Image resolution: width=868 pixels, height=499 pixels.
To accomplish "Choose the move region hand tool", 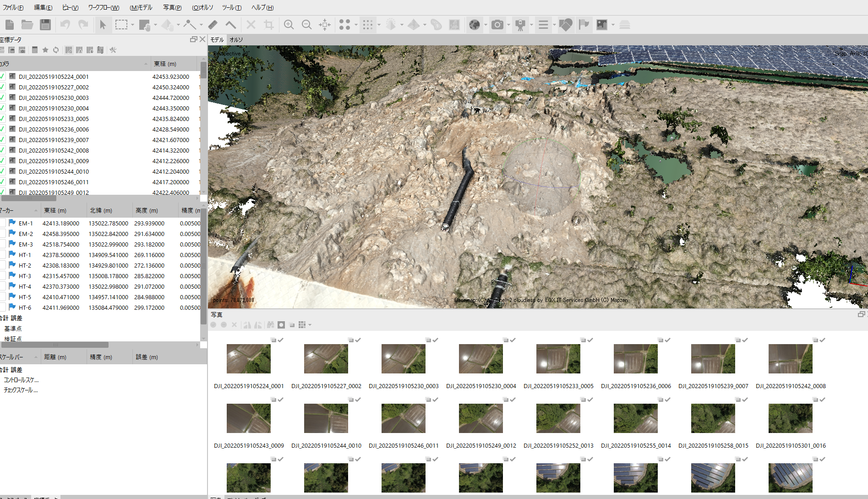I will [x=145, y=25].
